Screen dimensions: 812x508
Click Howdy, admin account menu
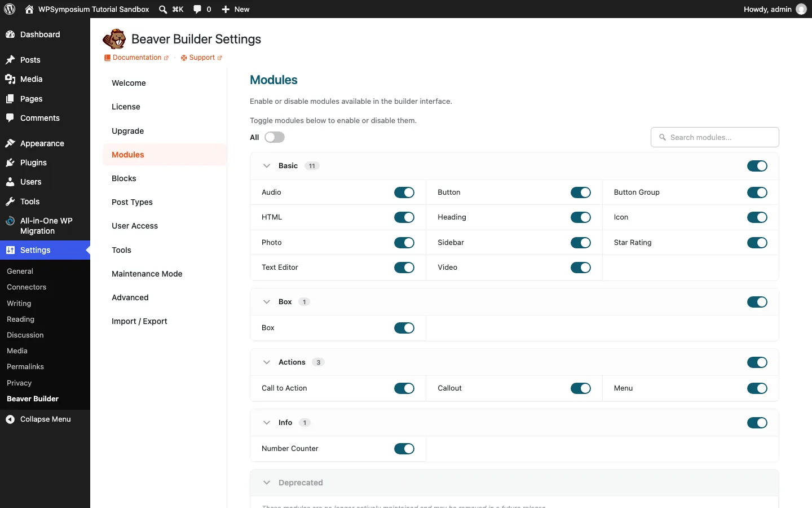click(x=775, y=9)
